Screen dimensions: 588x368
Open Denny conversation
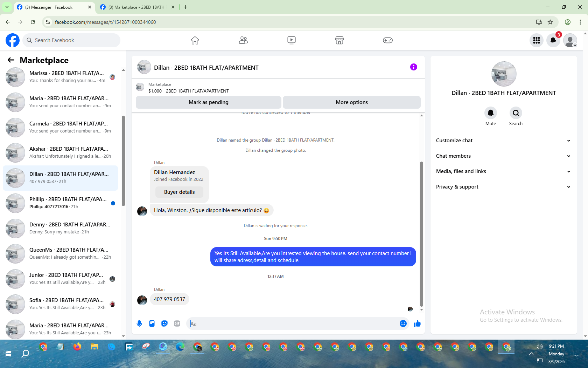[x=61, y=229]
